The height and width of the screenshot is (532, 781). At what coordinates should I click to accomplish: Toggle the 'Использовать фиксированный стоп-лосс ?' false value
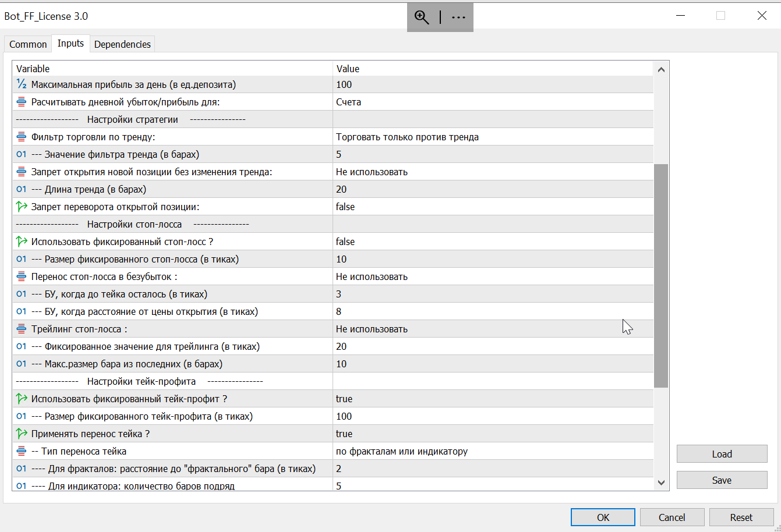click(x=345, y=242)
